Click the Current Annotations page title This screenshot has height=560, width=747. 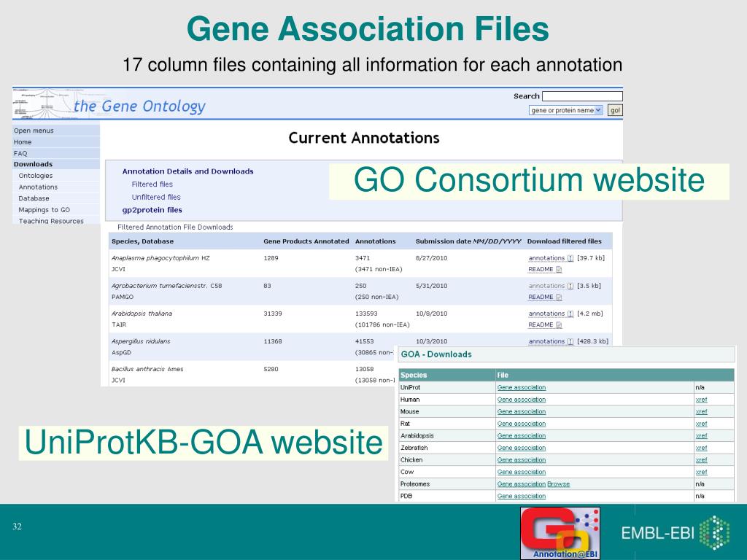364,138
